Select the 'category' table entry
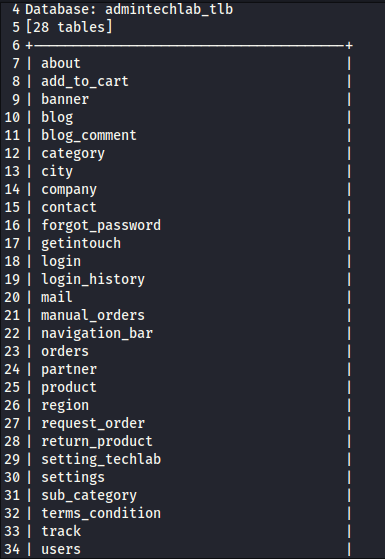The image size is (385, 559). coord(73,154)
